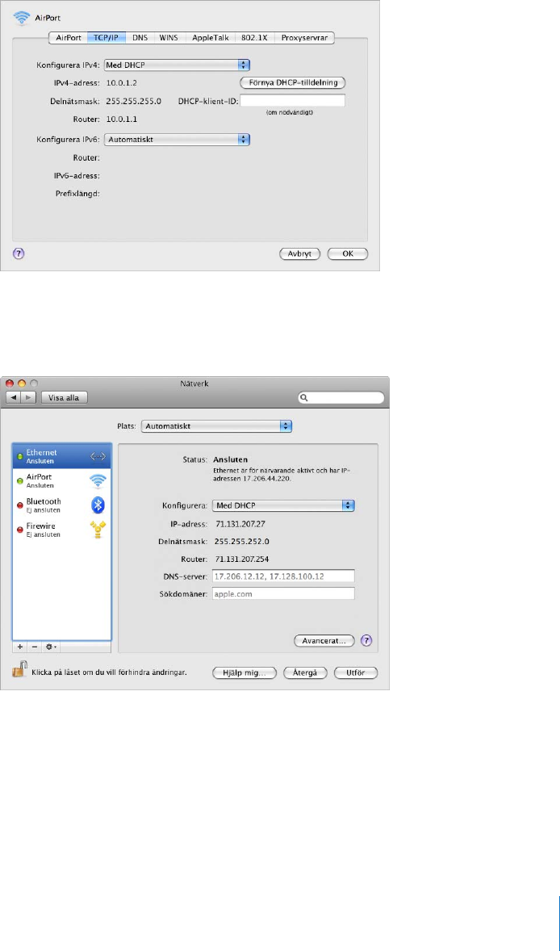Click the green status dot next to Ethernet
Viewport: 560px width, 951px height.
coord(20,456)
